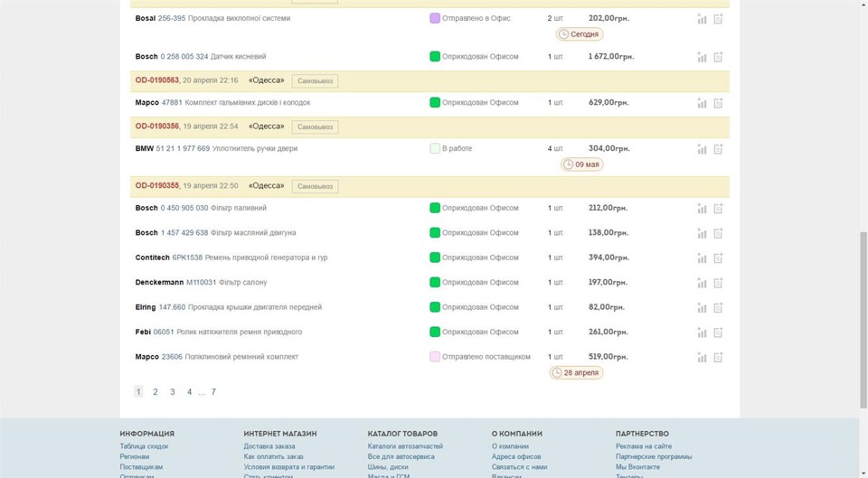The image size is (868, 478).
Task: Click the Сегодня delivery date badge
Action: tap(580, 34)
